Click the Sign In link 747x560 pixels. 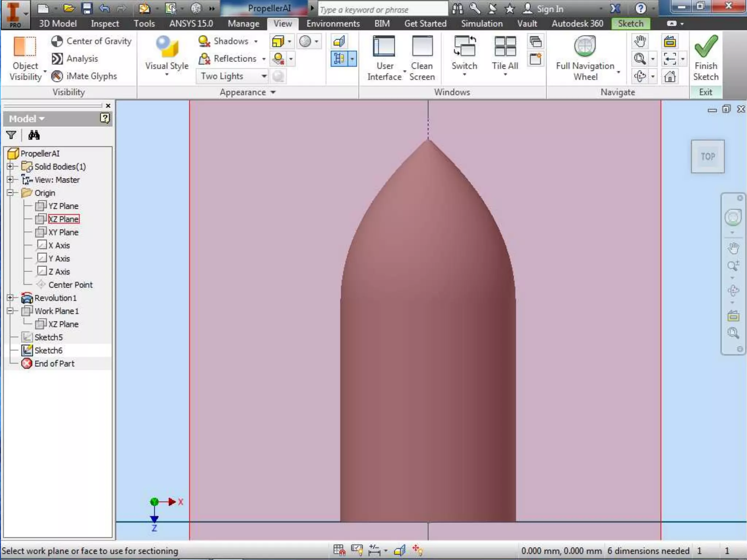(x=550, y=9)
